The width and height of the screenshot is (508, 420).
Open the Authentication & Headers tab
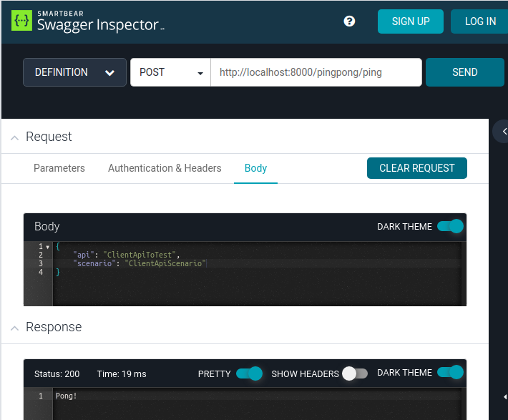click(x=165, y=168)
